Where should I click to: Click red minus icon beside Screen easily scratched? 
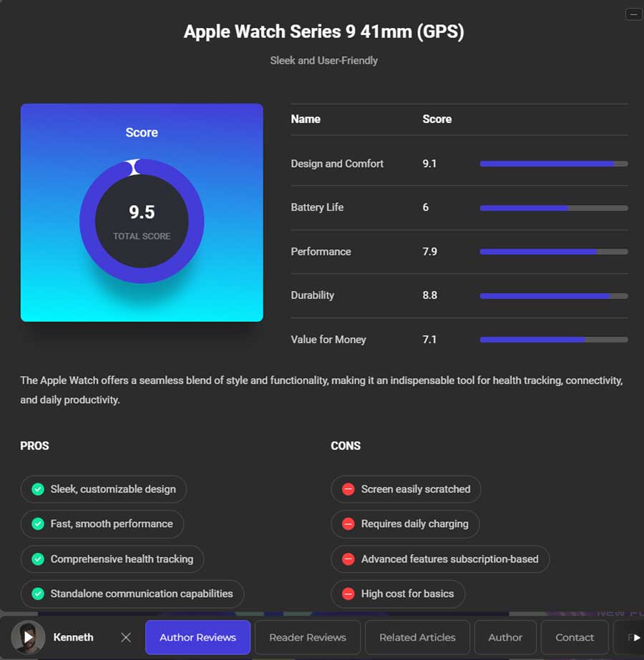(348, 489)
